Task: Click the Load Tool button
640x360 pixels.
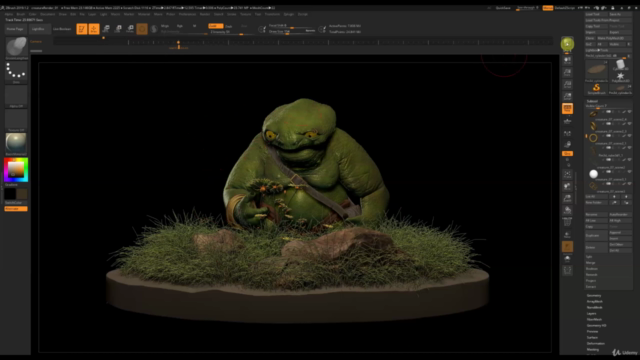Action: pyautogui.click(x=596, y=14)
